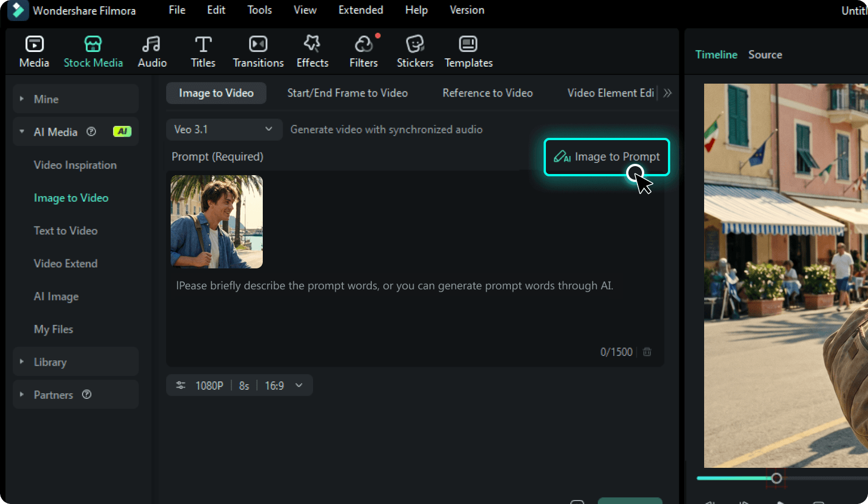Screen dimensions: 868x504
Task: Open the Stickers panel
Action: point(415,51)
